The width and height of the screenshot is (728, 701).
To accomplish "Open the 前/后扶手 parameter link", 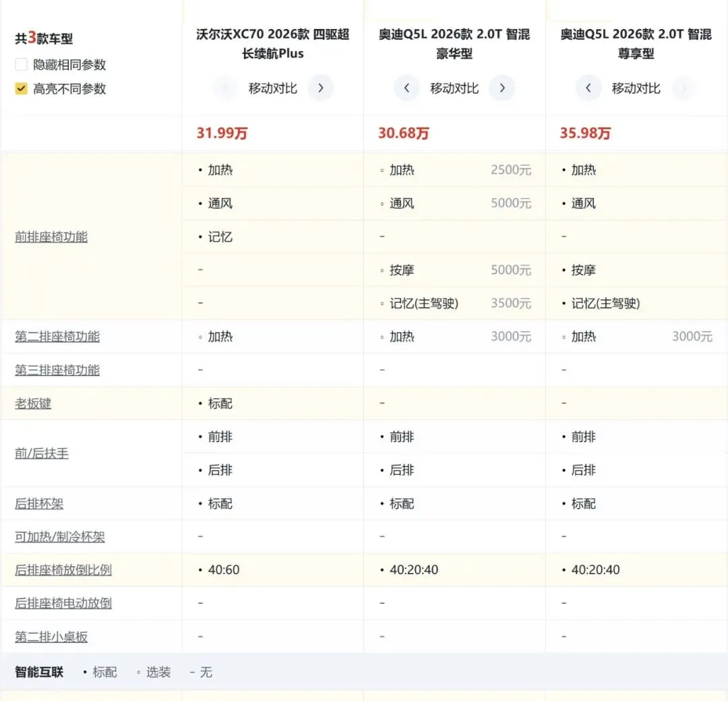I will click(42, 454).
